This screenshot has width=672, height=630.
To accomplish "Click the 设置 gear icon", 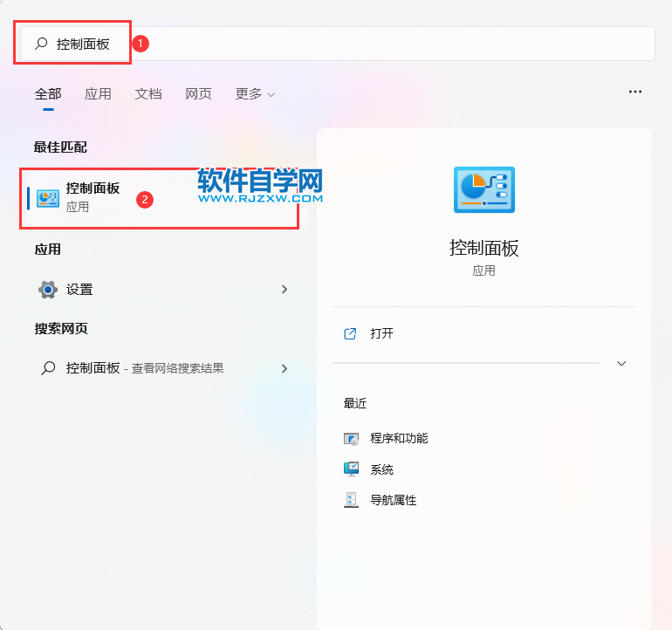I will coord(48,290).
